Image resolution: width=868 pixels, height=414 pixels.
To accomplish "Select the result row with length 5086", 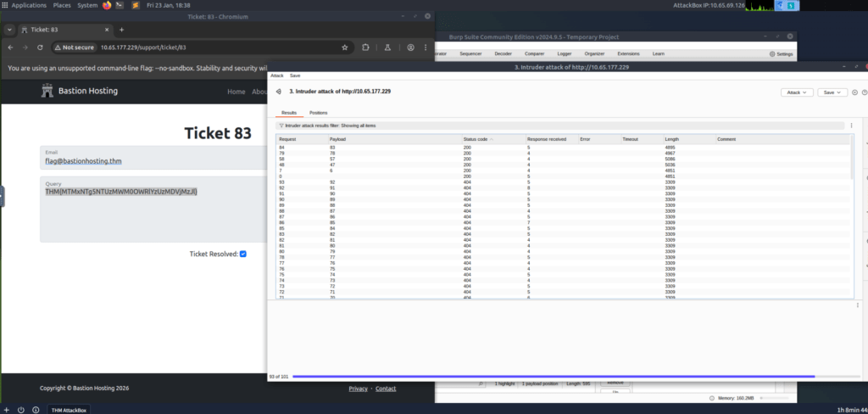I will tap(563, 159).
